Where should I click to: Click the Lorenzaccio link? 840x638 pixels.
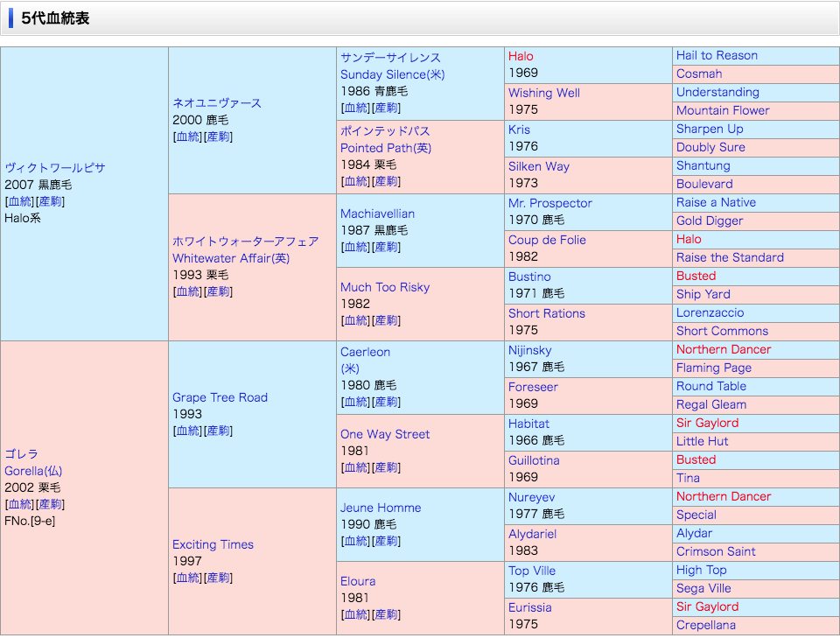coord(710,312)
